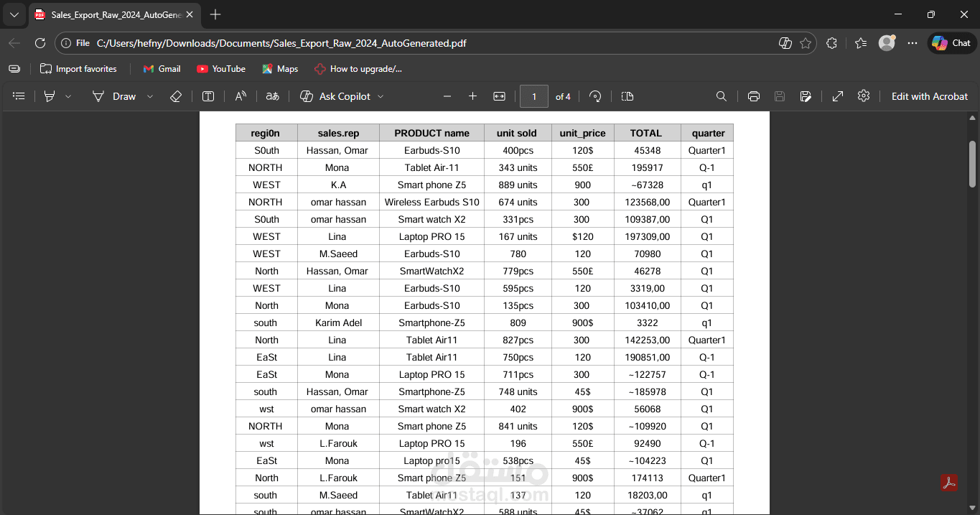Select the Erase tool
The image size is (980, 515).
(x=175, y=96)
